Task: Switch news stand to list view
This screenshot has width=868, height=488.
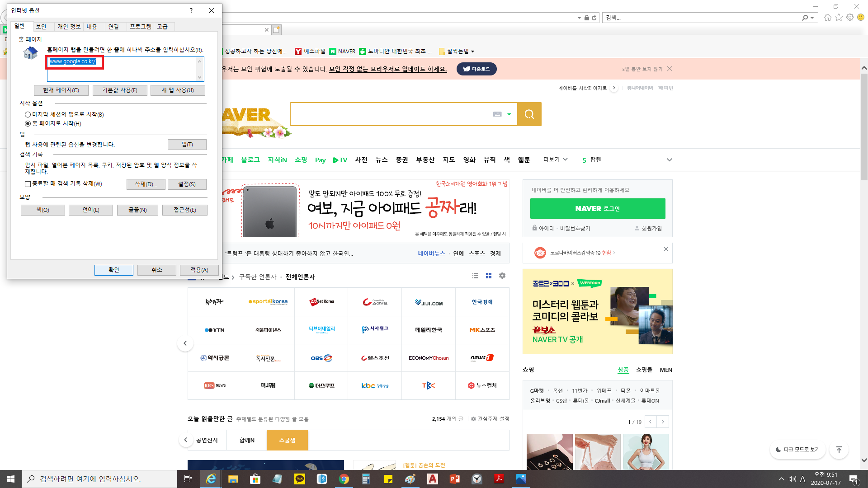Action: click(475, 276)
